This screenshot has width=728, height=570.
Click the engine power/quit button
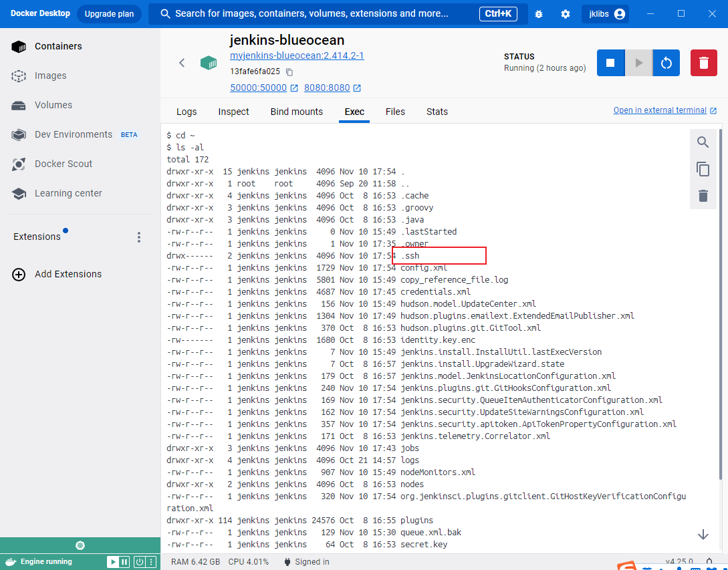(x=139, y=562)
